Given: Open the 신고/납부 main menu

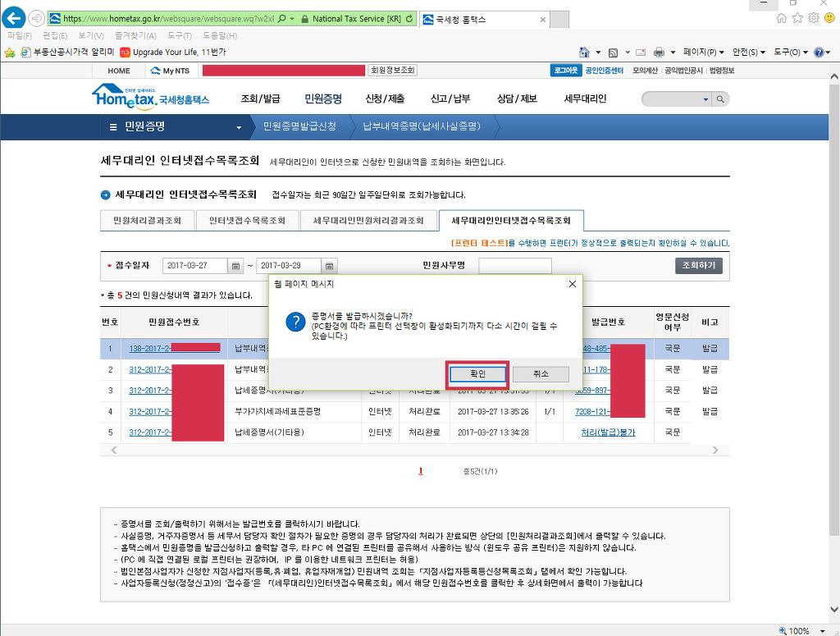Looking at the screenshot, I should click(x=450, y=98).
